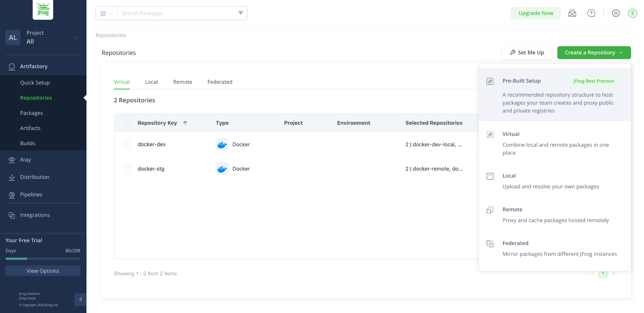The width and height of the screenshot is (644, 313).
Task: Click the Virtual repository icon in menu
Action: click(x=490, y=135)
